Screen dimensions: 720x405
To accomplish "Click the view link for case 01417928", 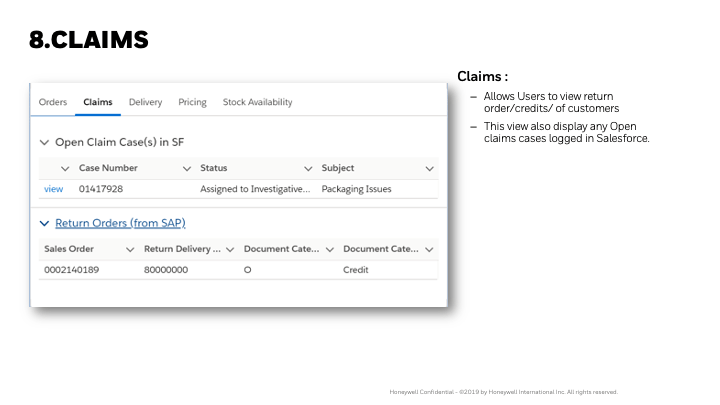I will 53,188.
